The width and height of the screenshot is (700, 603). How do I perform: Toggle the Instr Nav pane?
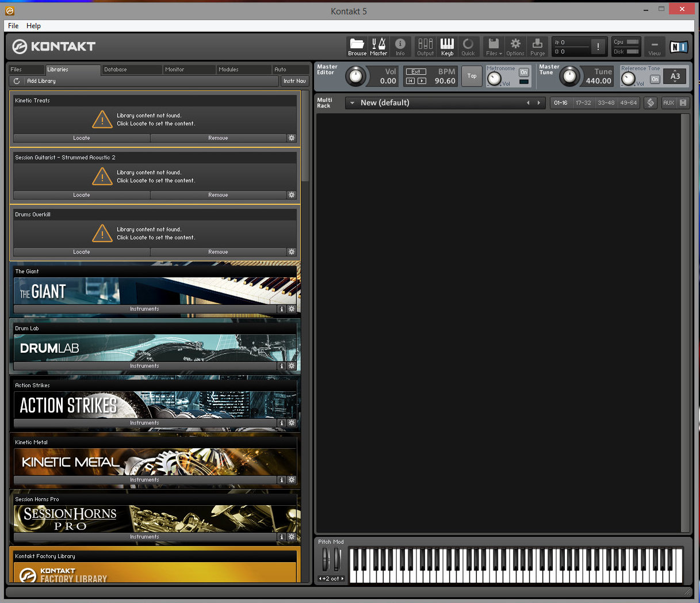coord(294,81)
